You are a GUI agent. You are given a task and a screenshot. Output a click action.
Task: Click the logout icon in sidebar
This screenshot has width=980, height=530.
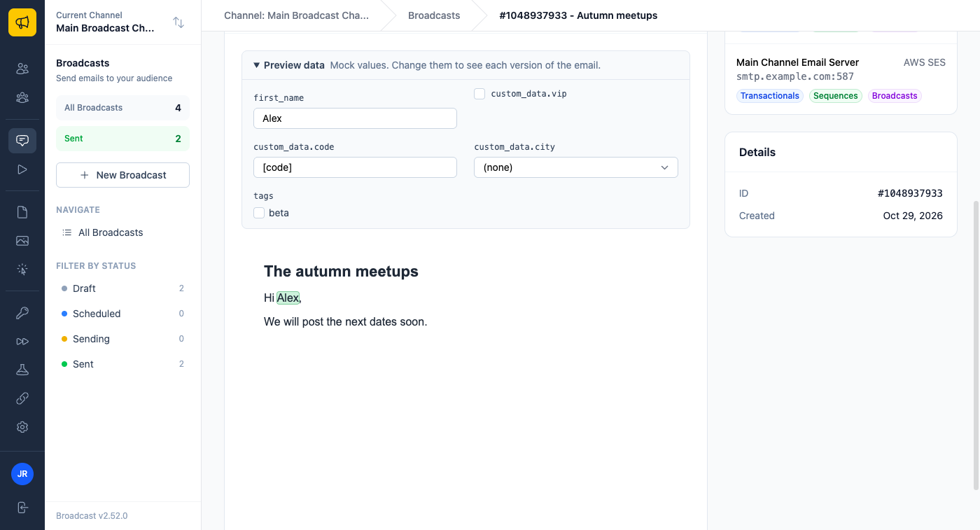point(22,508)
